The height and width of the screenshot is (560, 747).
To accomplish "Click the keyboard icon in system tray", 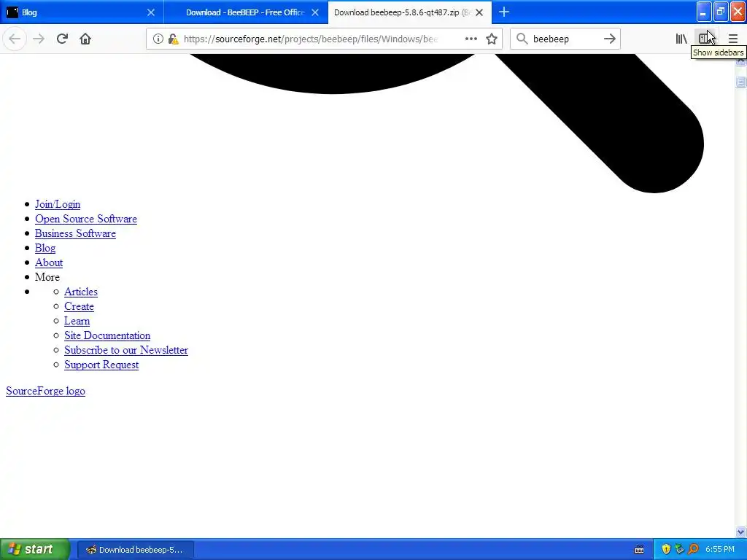I will click(639, 550).
